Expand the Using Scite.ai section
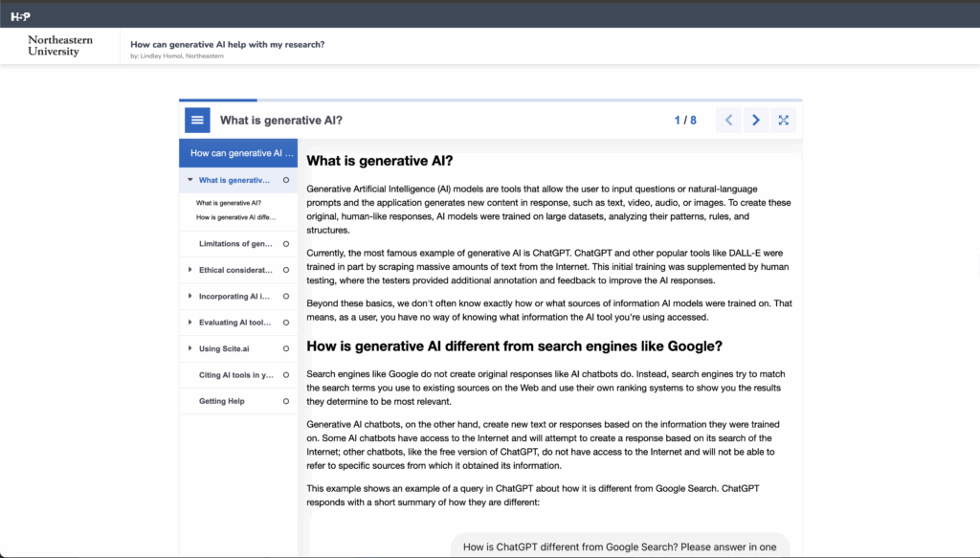Screen dimensions: 980x558 pos(188,348)
